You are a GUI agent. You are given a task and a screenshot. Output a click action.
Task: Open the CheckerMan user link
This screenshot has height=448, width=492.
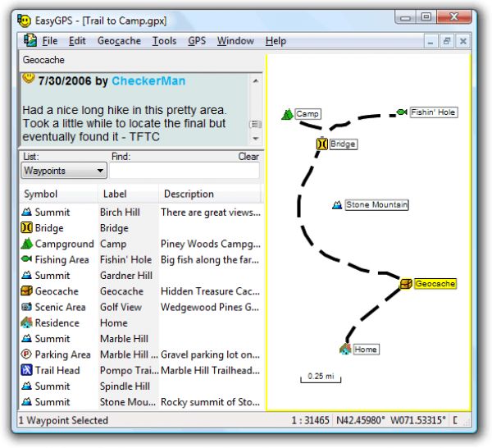tap(148, 81)
